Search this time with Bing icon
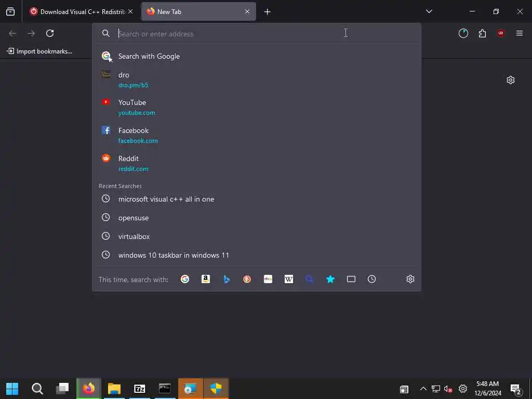532x399 pixels. click(x=227, y=279)
